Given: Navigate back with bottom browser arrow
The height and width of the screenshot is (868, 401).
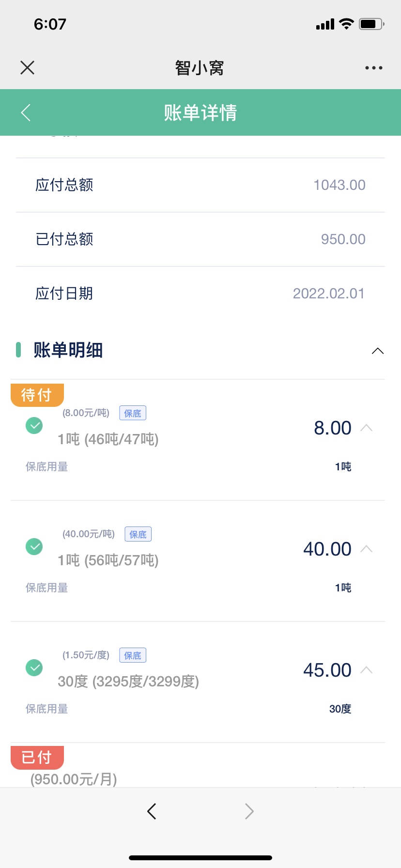Looking at the screenshot, I should pyautogui.click(x=152, y=811).
